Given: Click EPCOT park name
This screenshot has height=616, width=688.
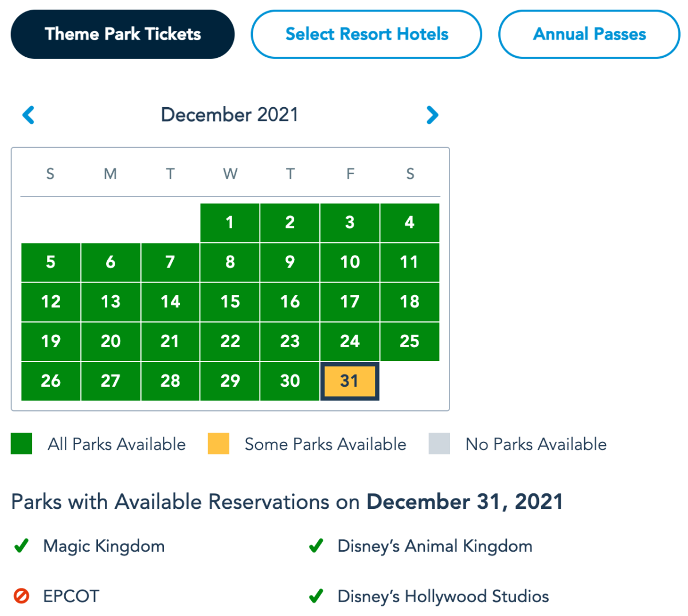Looking at the screenshot, I should 71,596.
